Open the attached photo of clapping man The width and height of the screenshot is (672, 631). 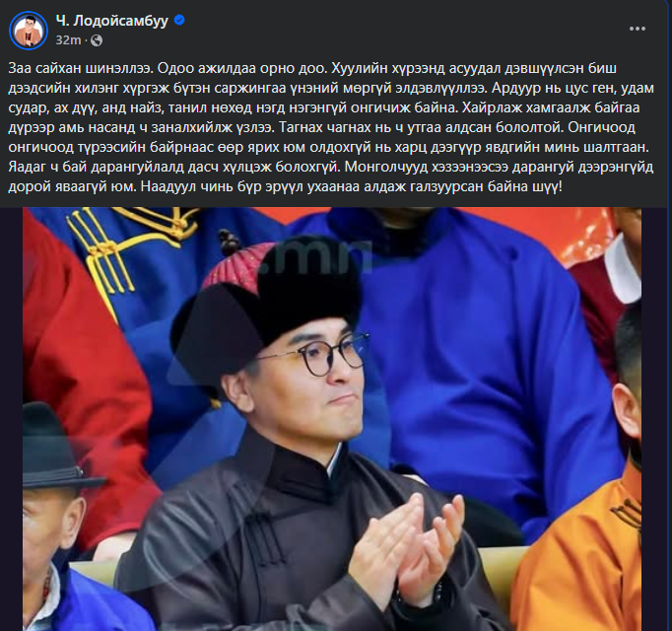332,419
